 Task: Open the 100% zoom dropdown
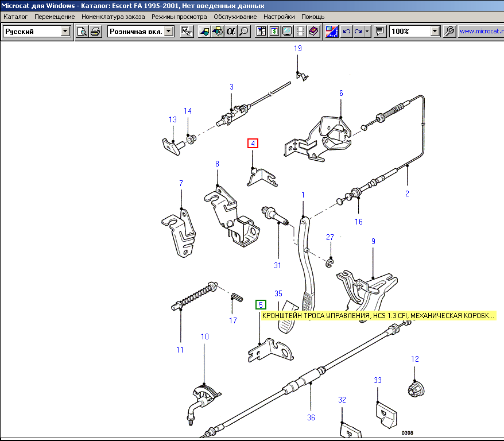pos(435,32)
